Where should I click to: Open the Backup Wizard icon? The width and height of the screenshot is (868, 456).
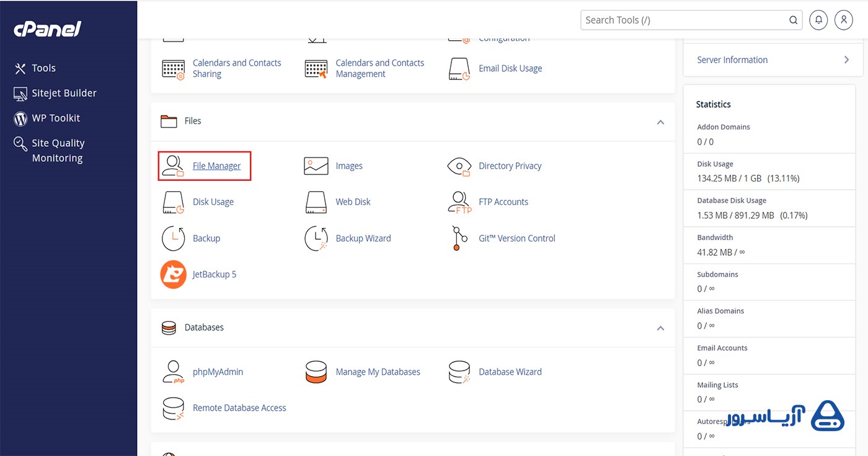pos(316,239)
